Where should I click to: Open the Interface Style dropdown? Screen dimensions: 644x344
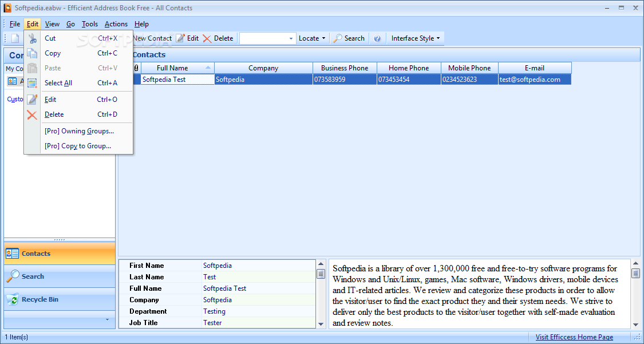pos(415,38)
